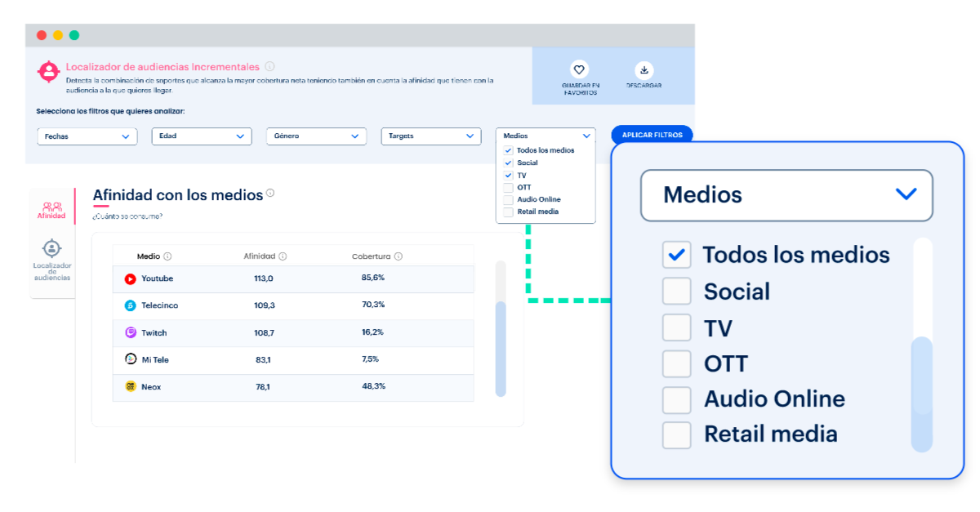Screen dimensions: 980x512
Task: Click info icon next to Afinidad column
Action: tap(283, 256)
